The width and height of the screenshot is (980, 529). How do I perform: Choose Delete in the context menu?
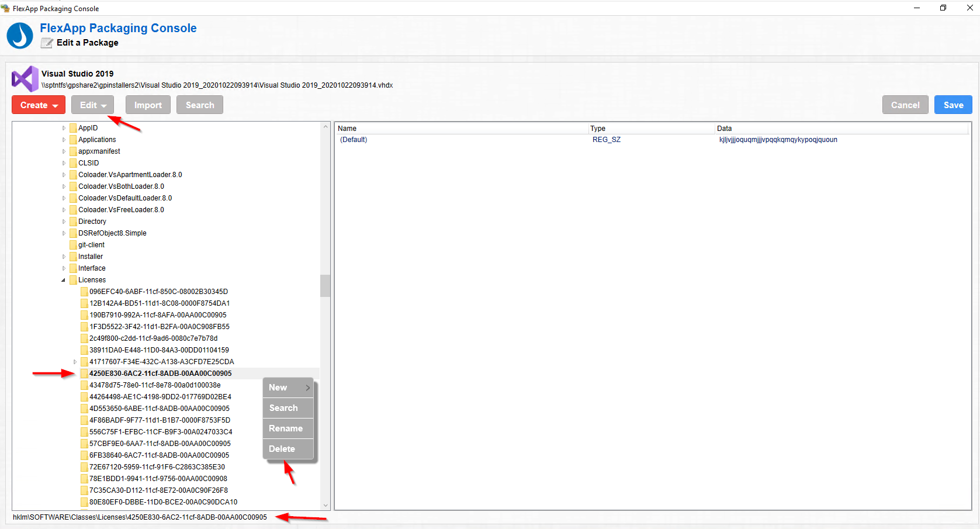288,449
